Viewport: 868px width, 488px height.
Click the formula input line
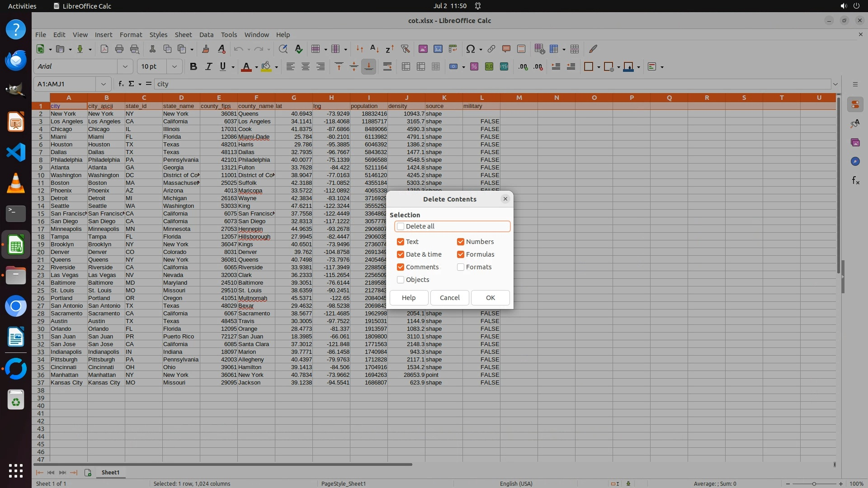(493, 84)
